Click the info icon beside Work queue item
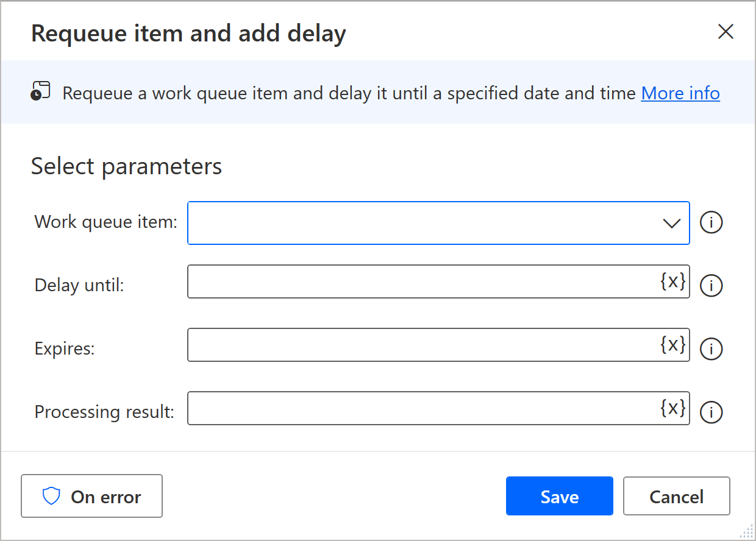The image size is (756, 541). (711, 223)
